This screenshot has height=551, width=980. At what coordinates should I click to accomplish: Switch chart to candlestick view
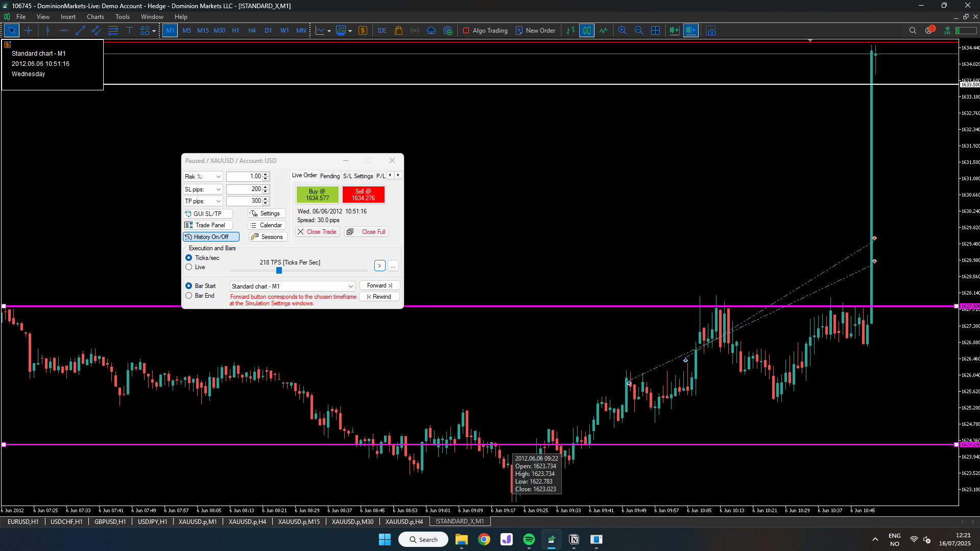point(587,31)
